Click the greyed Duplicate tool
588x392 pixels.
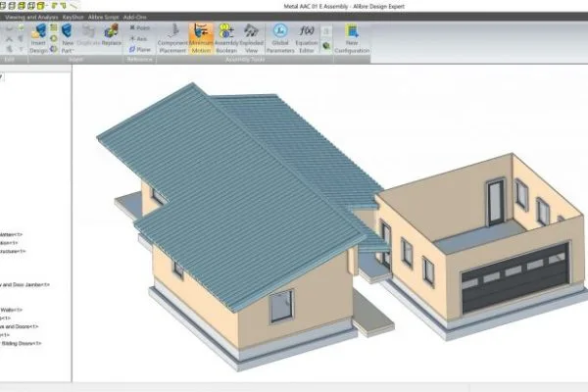(89, 35)
